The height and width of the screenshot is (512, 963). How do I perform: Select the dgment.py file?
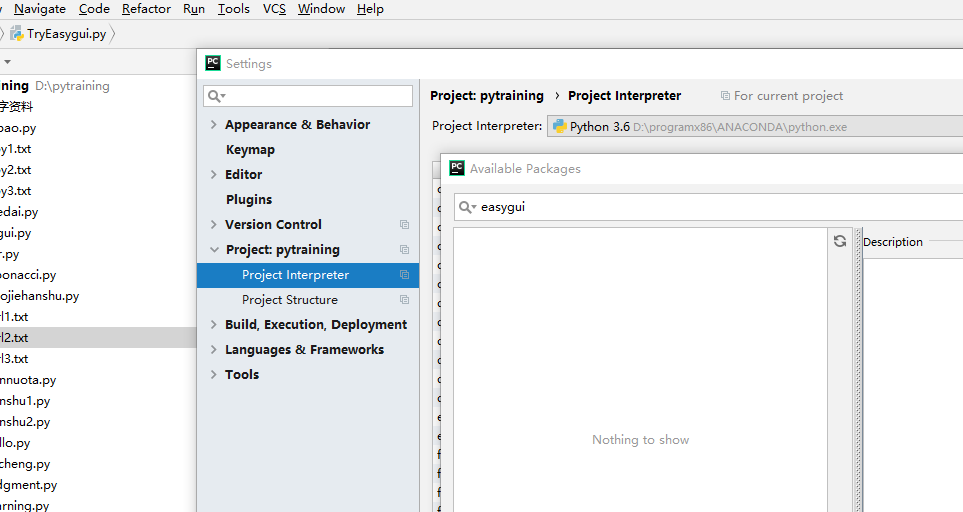[x=29, y=485]
